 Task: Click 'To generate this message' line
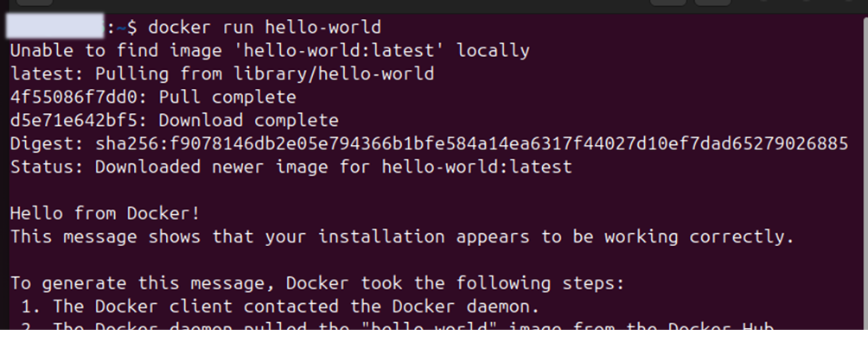(x=317, y=283)
